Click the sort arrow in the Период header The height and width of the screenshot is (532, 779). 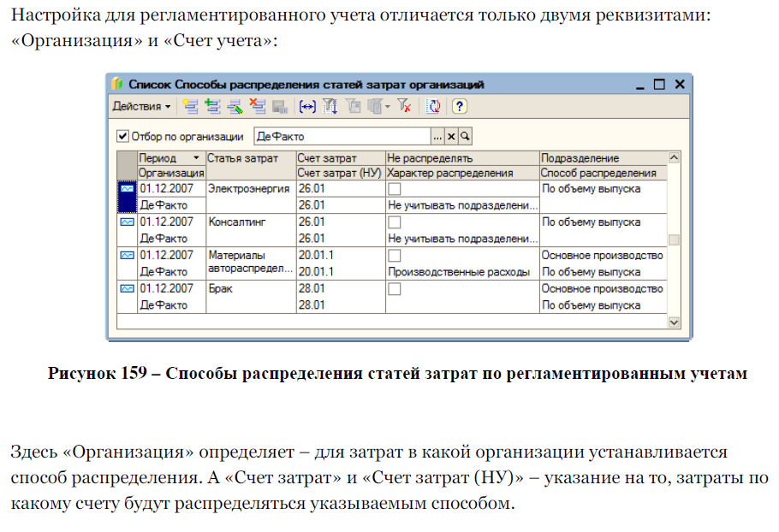196,158
